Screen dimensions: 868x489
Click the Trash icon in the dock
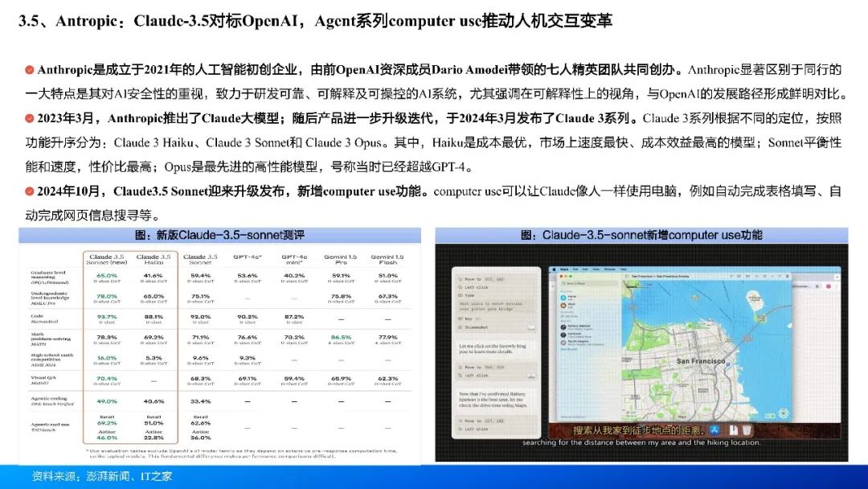tap(746, 429)
